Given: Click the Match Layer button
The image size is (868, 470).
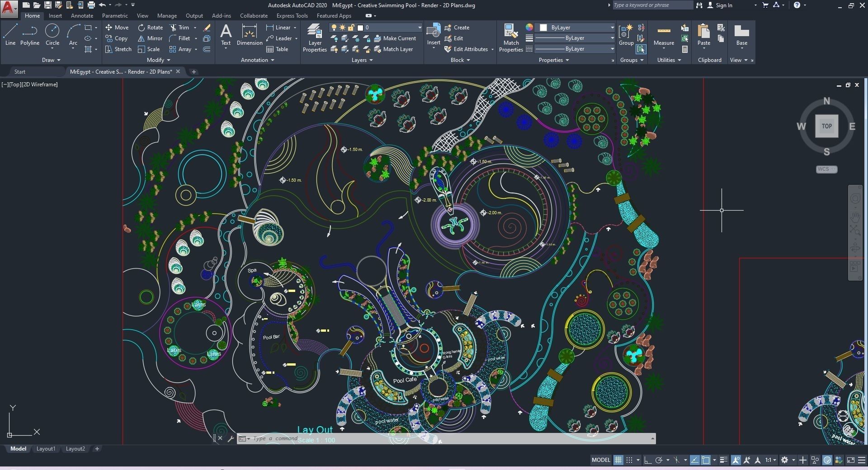Looking at the screenshot, I should coord(393,49).
